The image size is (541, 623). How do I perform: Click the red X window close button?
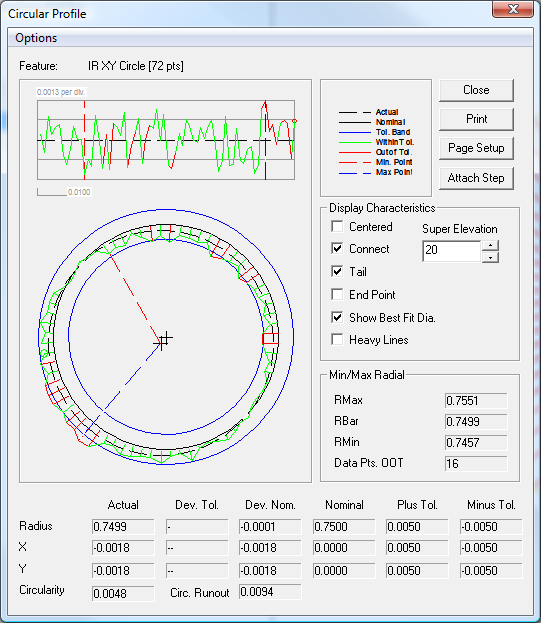pyautogui.click(x=513, y=9)
